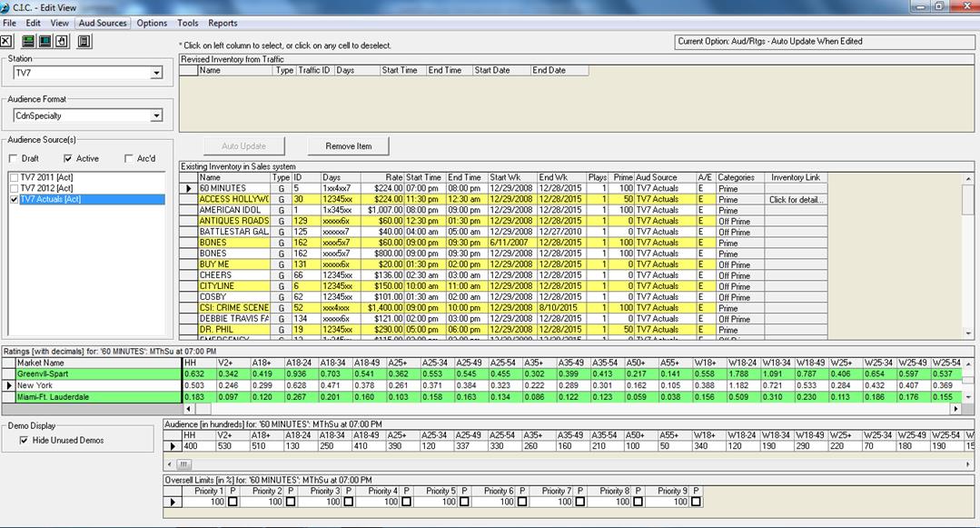The height and width of the screenshot is (528, 980).
Task: Expand the Audience Format CdnSpecialty dropdown
Action: [x=156, y=116]
